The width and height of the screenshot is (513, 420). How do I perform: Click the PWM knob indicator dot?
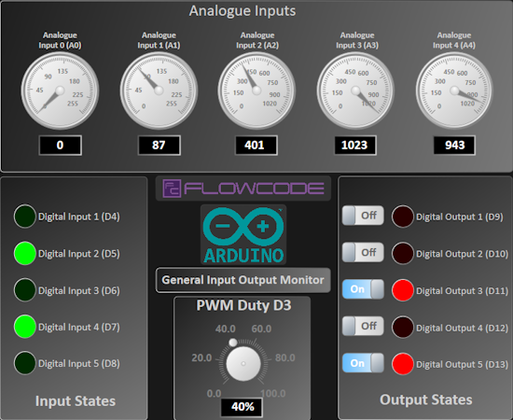[x=233, y=343]
